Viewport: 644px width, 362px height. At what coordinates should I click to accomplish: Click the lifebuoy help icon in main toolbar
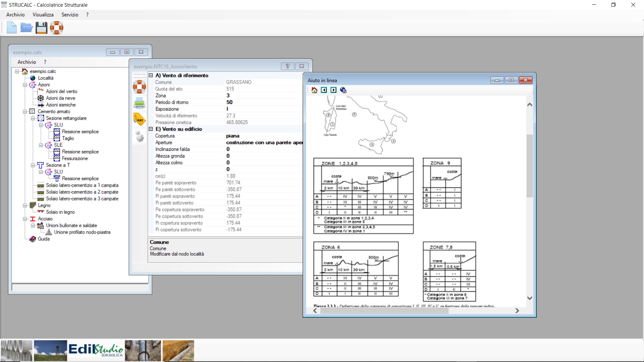[x=57, y=27]
